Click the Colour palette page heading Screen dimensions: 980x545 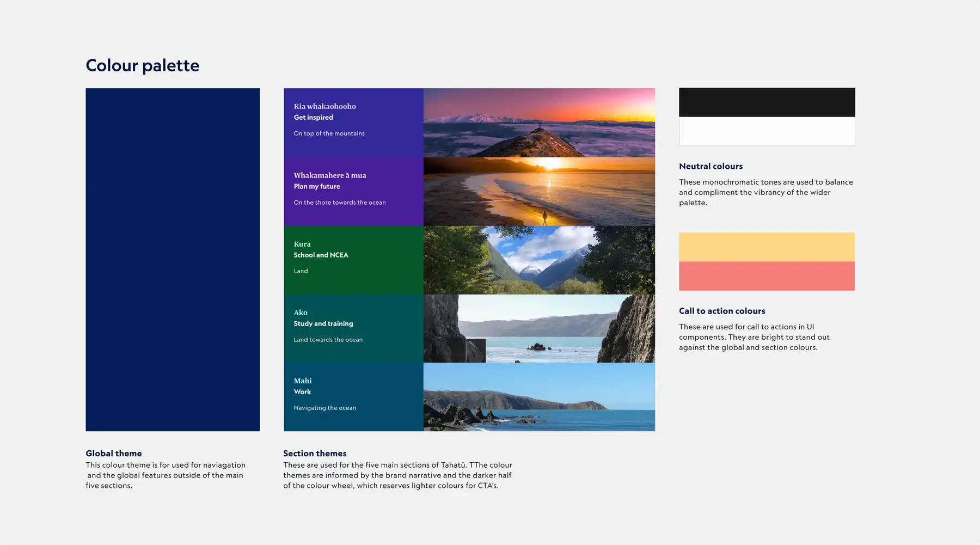142,65
